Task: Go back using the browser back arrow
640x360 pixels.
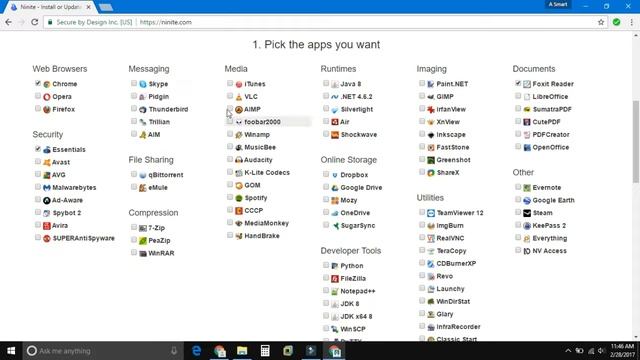Action: coord(9,22)
